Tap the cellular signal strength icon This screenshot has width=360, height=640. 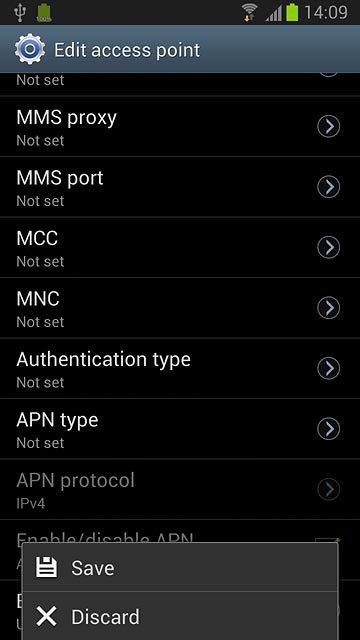pyautogui.click(x=273, y=13)
